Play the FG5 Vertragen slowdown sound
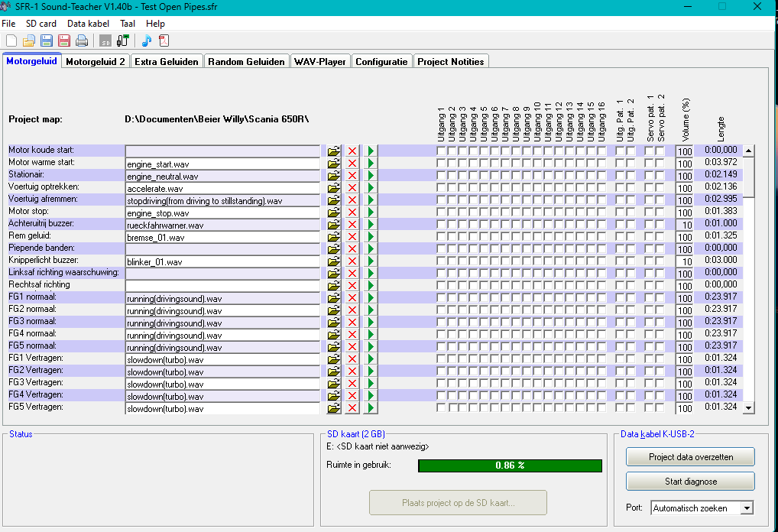Viewport: 778px width, 532px height. point(371,408)
